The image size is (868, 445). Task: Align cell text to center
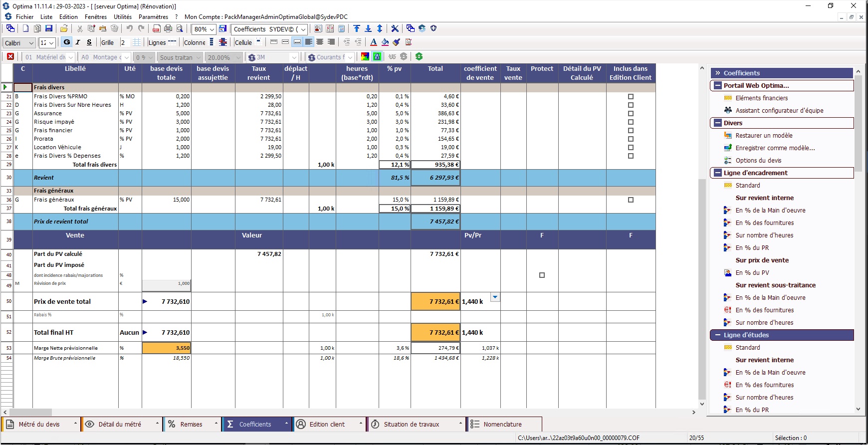pos(320,42)
